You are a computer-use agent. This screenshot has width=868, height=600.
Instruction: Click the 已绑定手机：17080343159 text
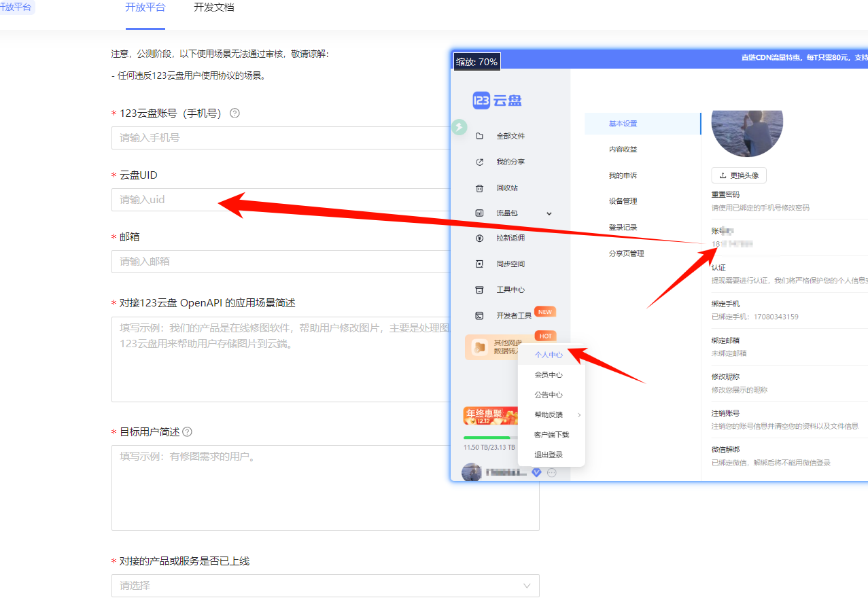[754, 317]
